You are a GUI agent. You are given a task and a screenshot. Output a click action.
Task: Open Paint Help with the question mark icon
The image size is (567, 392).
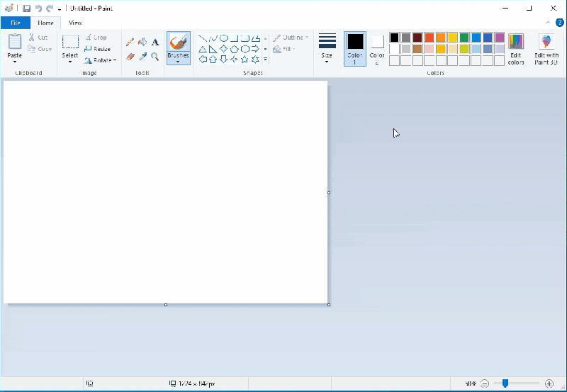(x=560, y=23)
